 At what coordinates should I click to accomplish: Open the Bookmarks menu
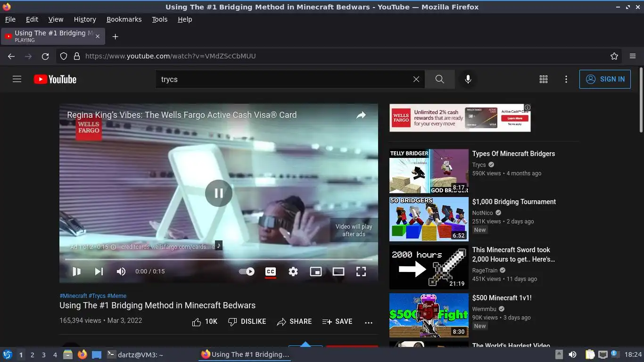click(124, 19)
